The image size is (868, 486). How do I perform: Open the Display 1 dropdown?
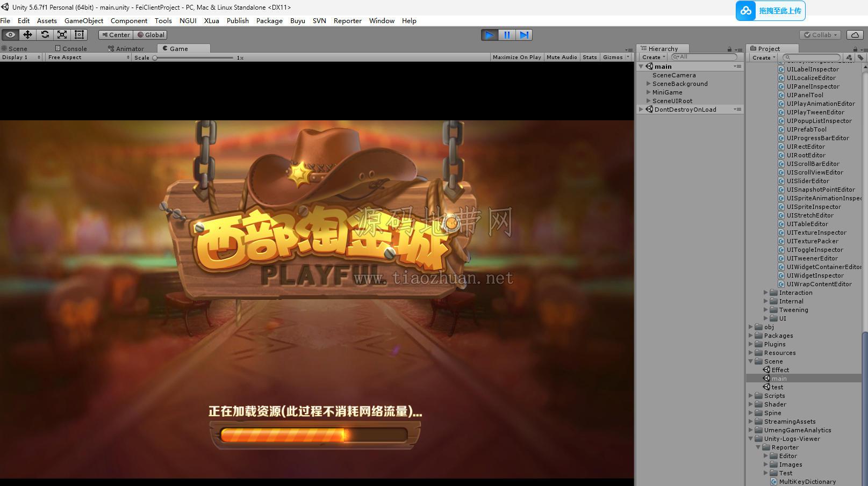(x=21, y=57)
